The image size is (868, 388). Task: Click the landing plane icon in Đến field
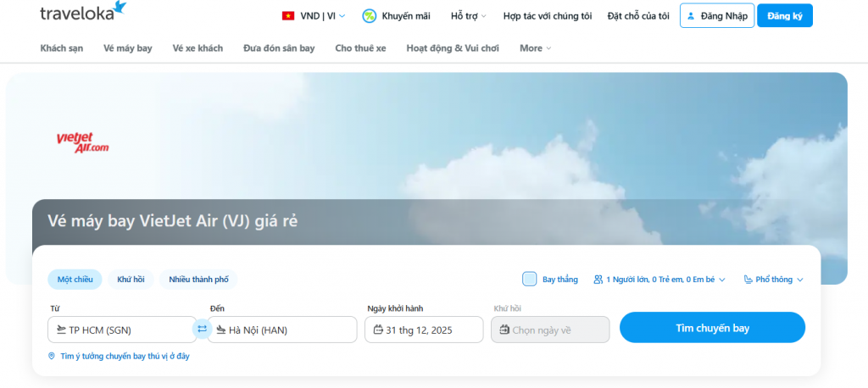tap(221, 330)
